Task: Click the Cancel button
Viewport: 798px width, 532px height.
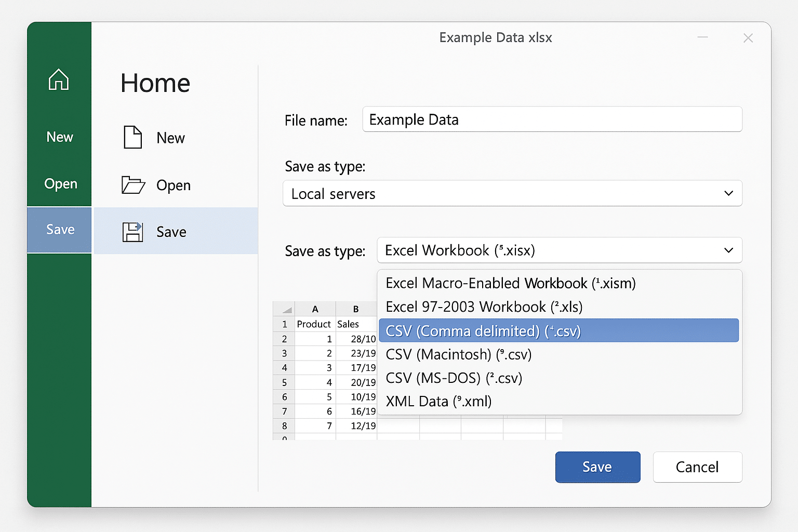Action: point(697,467)
